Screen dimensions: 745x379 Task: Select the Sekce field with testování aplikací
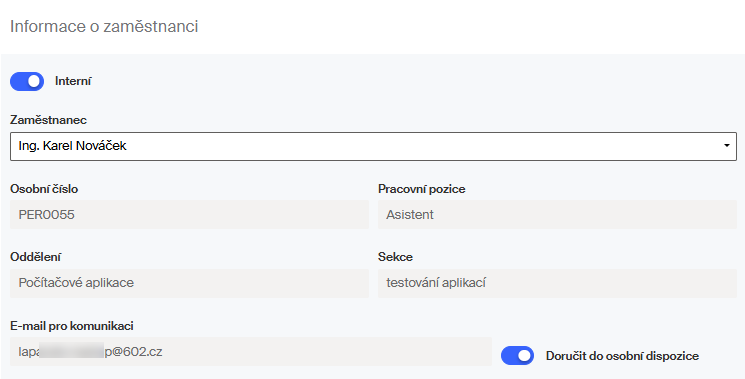tap(557, 284)
